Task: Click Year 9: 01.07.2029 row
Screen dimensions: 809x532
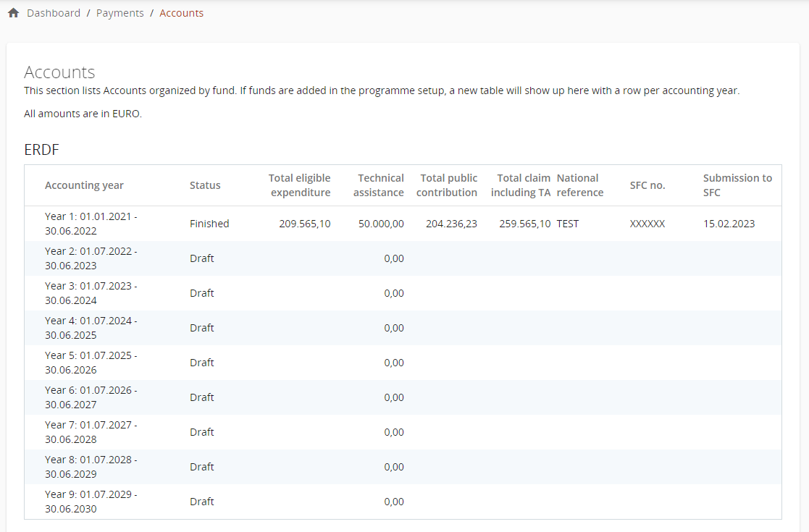Action: [91, 502]
